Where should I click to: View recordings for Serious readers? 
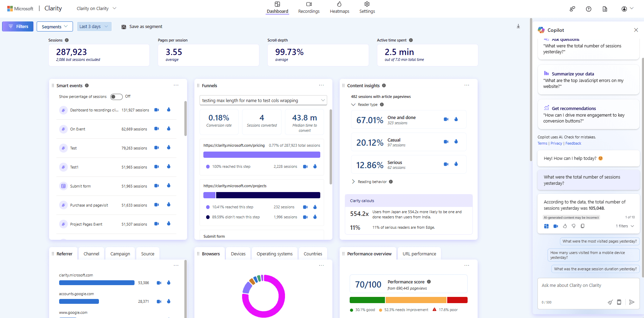pos(446,164)
